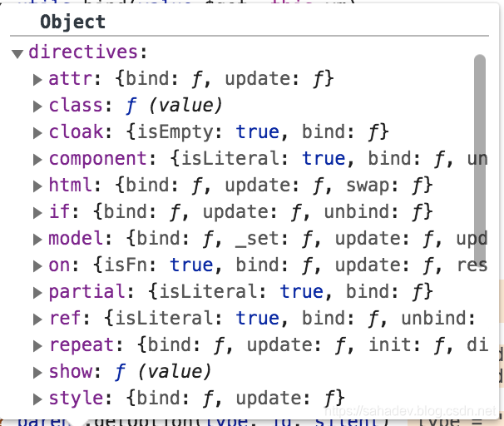Click the 'html' property key
This screenshot has height=426, width=504.
(x=71, y=186)
